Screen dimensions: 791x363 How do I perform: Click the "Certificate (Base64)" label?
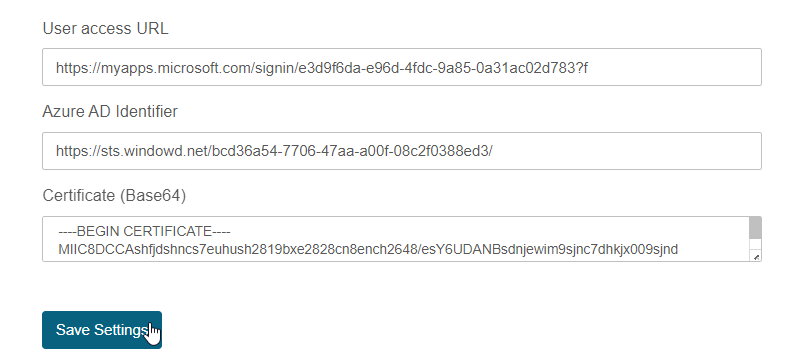(115, 195)
